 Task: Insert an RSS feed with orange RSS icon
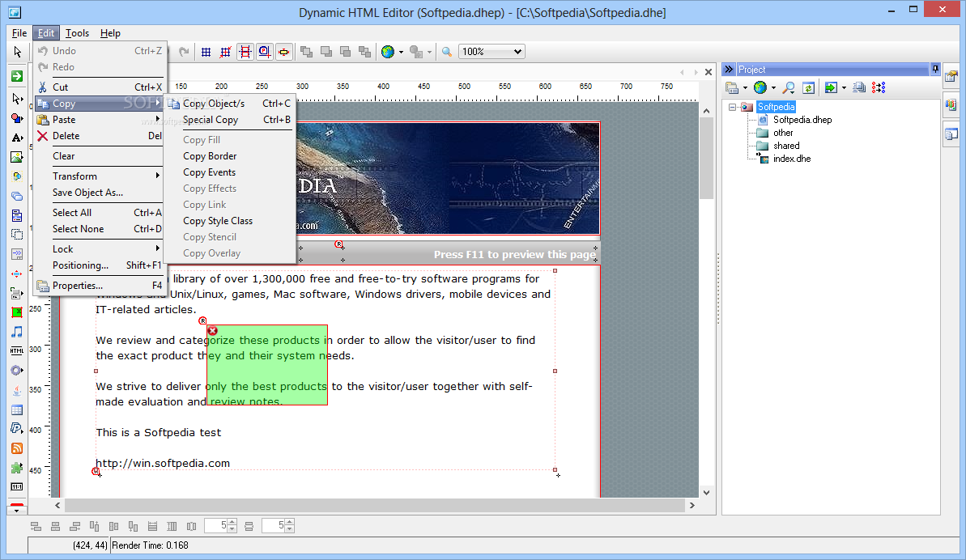(17, 448)
